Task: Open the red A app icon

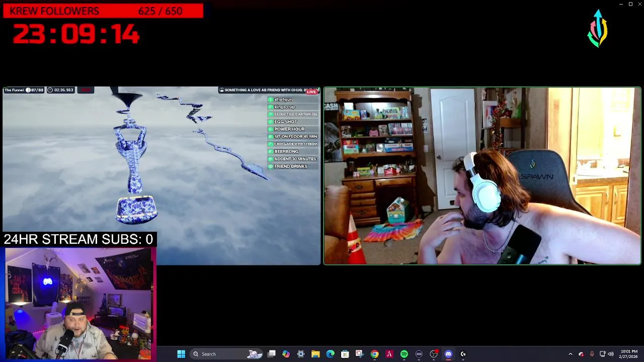Action: tap(389, 354)
